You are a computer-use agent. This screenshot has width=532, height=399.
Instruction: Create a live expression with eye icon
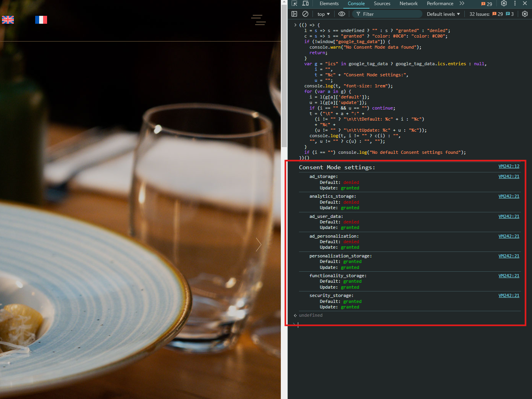click(342, 14)
